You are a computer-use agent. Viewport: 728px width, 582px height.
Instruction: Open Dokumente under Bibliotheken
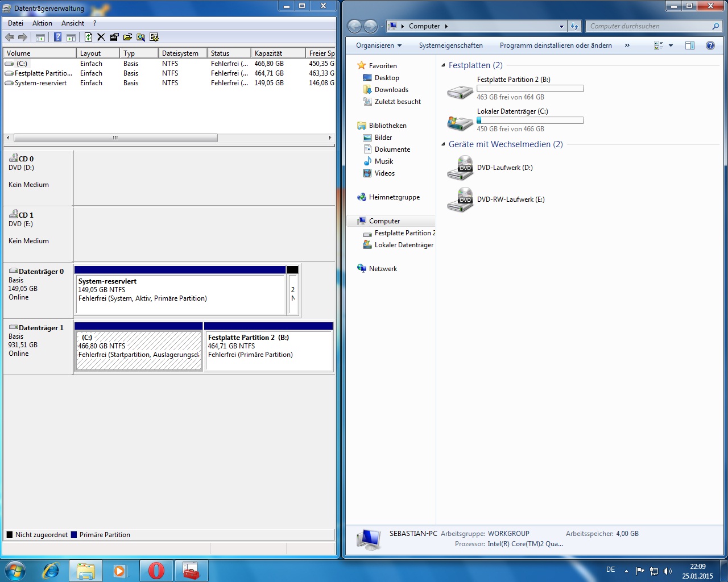[392, 149]
